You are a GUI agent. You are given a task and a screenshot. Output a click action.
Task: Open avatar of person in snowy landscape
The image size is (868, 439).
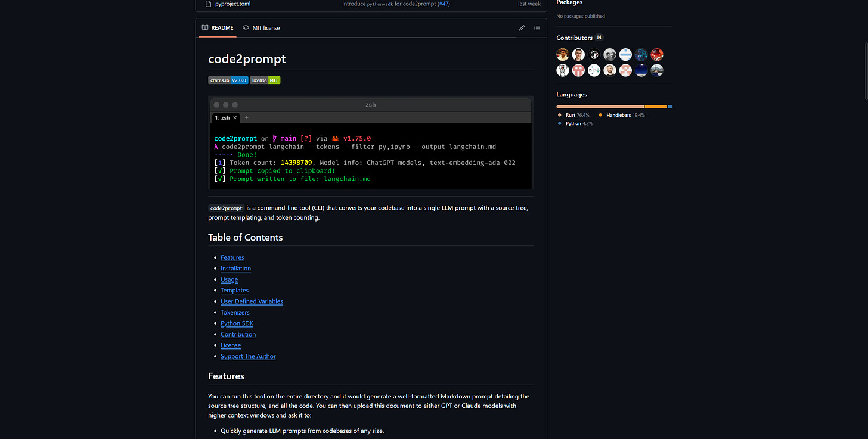(x=657, y=70)
